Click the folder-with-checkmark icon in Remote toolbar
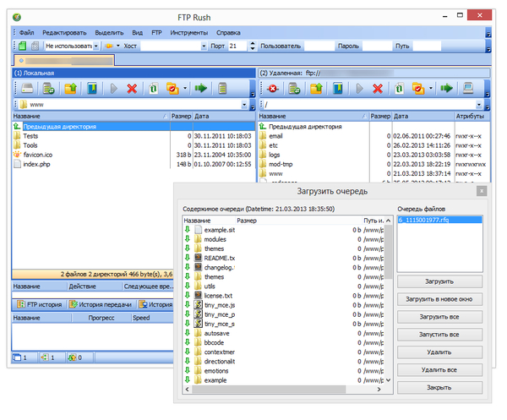 click(418, 88)
